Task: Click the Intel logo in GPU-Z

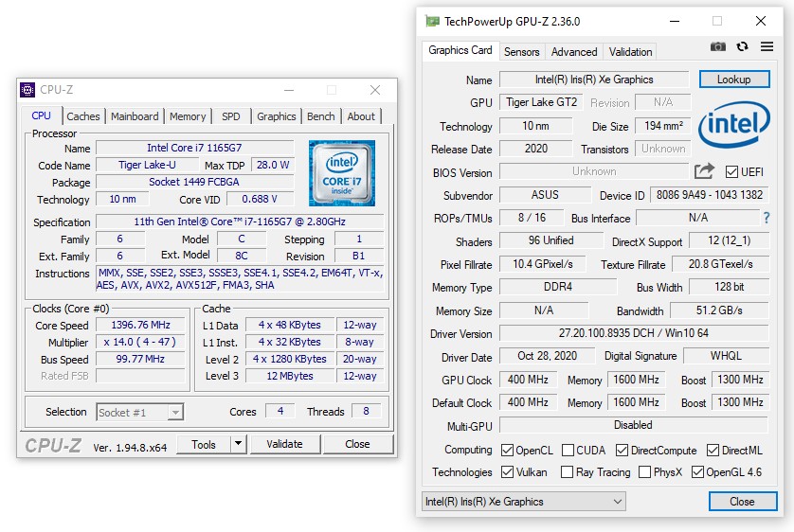Action: click(x=733, y=124)
